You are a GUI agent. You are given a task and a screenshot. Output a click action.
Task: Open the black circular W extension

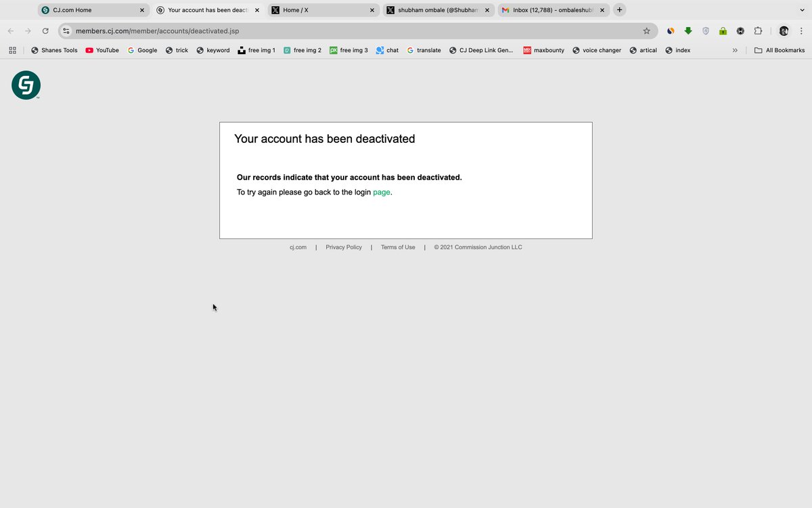coord(740,31)
